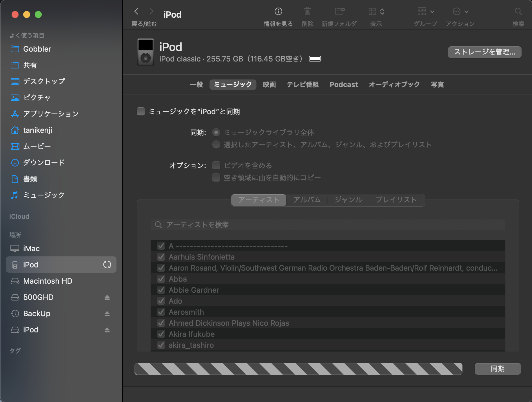This screenshot has height=402, width=532.
Task: Click the 同期 sync button
Action: (x=498, y=369)
